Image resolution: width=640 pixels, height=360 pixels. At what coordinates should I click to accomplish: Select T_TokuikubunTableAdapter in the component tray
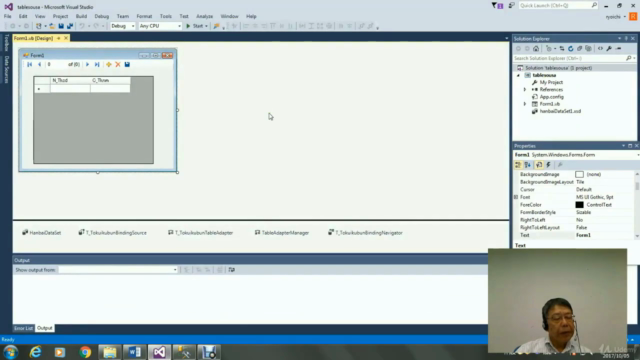(200, 233)
